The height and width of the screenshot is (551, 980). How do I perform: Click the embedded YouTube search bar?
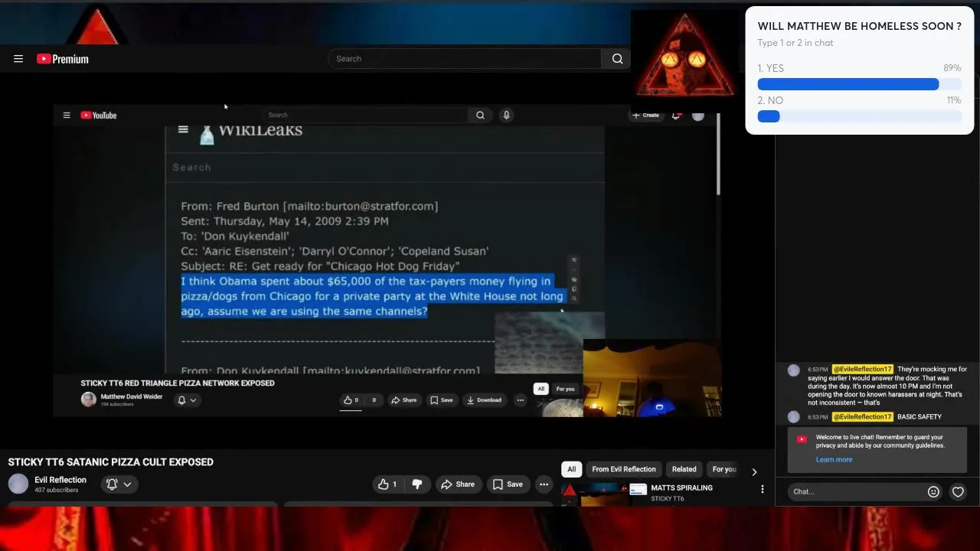[x=364, y=116]
